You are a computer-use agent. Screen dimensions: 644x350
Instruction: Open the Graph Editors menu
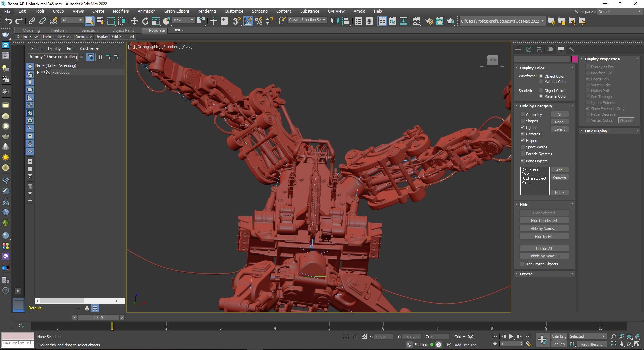pos(176,11)
